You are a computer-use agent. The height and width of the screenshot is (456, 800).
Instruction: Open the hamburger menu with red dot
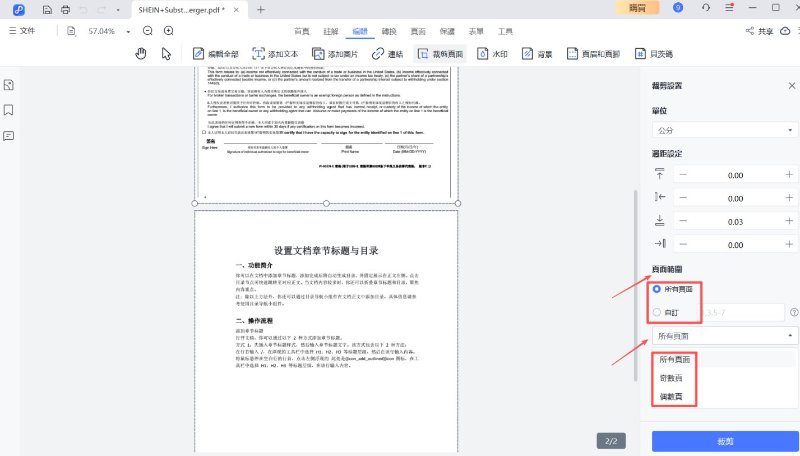tap(730, 7)
